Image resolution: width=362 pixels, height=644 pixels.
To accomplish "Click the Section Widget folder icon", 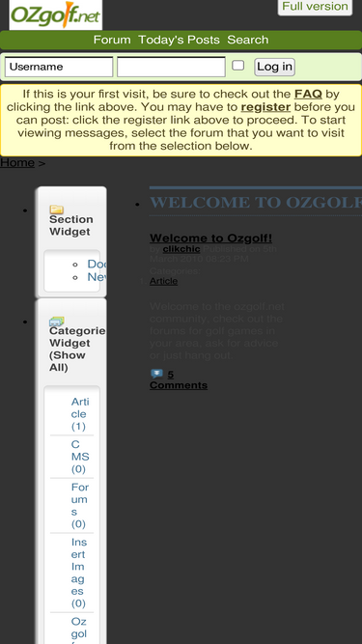I will [56, 210].
